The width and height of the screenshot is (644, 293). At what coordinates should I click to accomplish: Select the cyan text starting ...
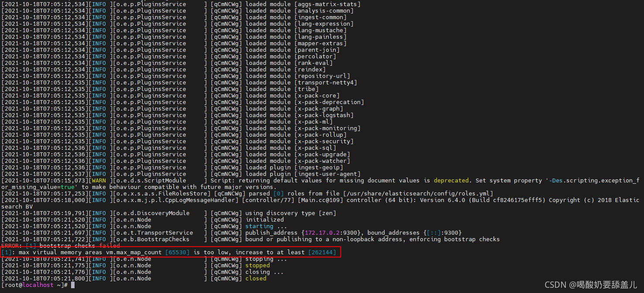[x=259, y=226]
